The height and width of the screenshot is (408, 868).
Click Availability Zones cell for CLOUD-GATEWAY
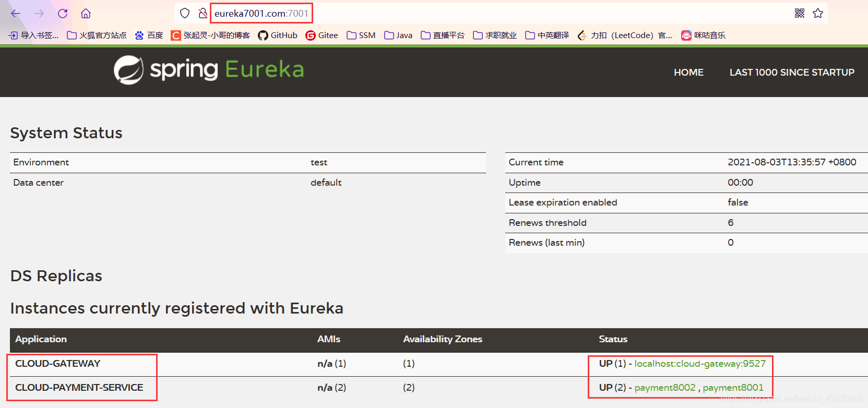409,364
